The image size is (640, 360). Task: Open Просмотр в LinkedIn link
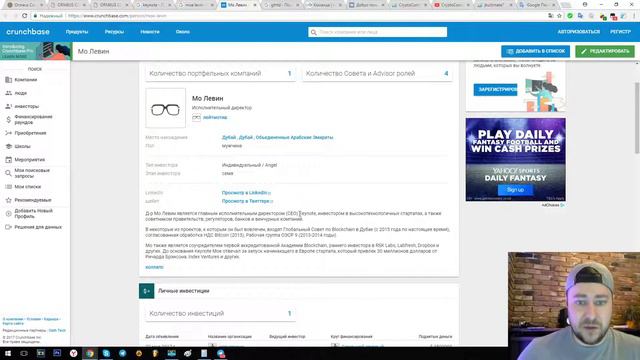tap(246, 193)
